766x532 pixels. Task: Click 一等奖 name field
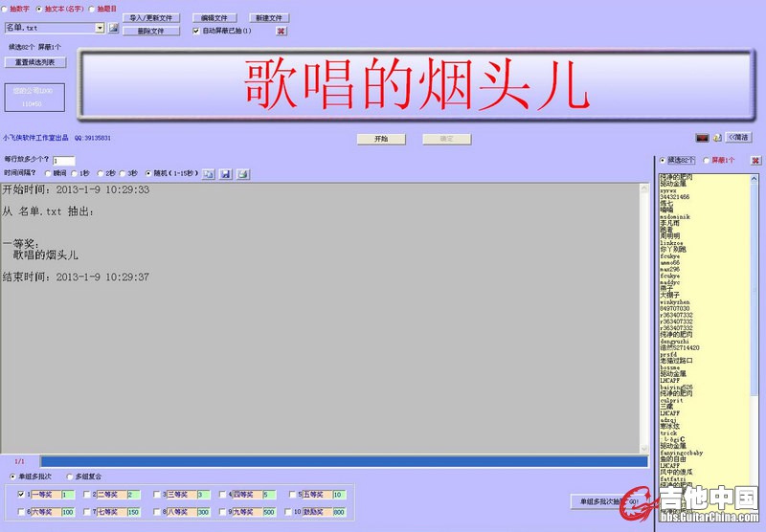tap(46, 495)
